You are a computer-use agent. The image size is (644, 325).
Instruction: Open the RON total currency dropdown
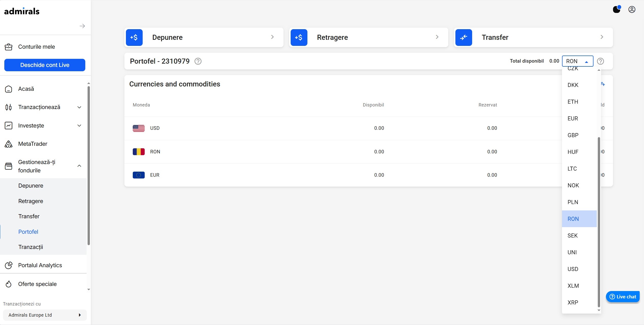(577, 61)
